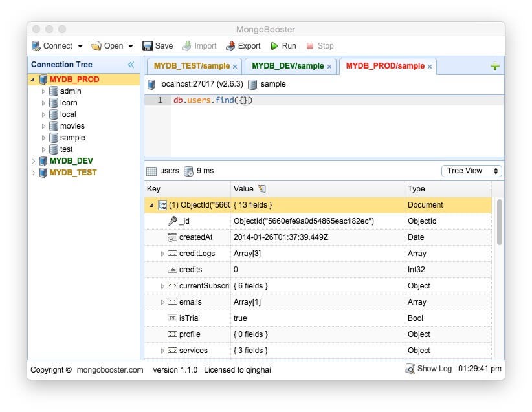Click the query time icon beside 9 ms

click(188, 171)
